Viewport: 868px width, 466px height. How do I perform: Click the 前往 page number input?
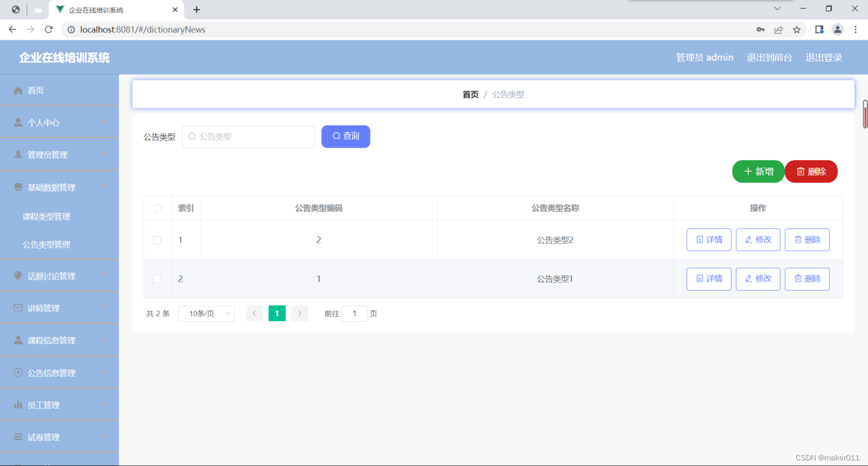(x=354, y=313)
